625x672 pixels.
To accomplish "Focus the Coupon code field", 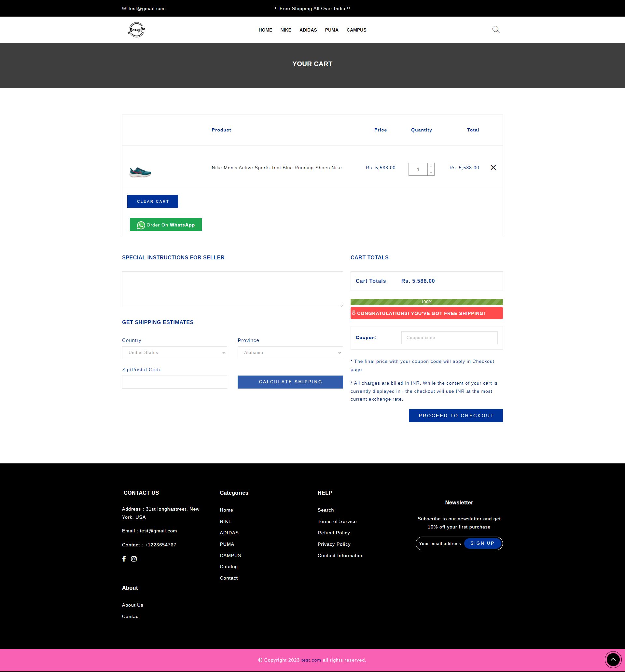I will coord(449,338).
